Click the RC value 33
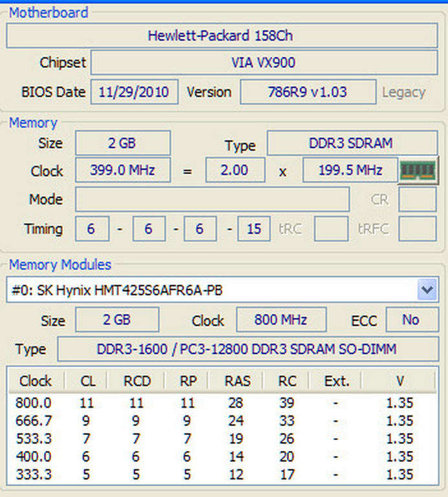Image resolution: width=448 pixels, height=497 pixels. click(287, 421)
